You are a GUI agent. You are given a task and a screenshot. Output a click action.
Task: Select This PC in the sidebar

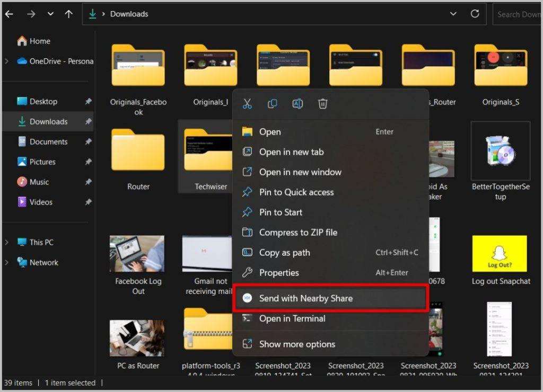[x=36, y=242]
